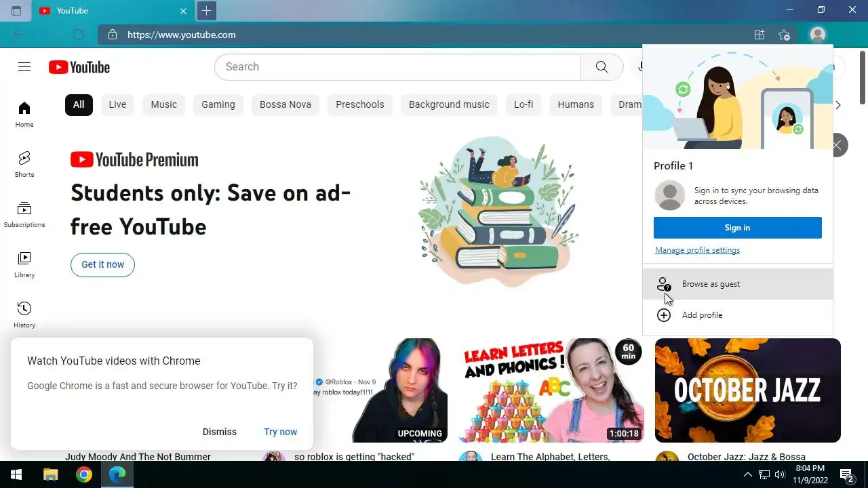Open Shorts in the sidebar
The width and height of the screenshot is (868, 488).
(x=24, y=164)
